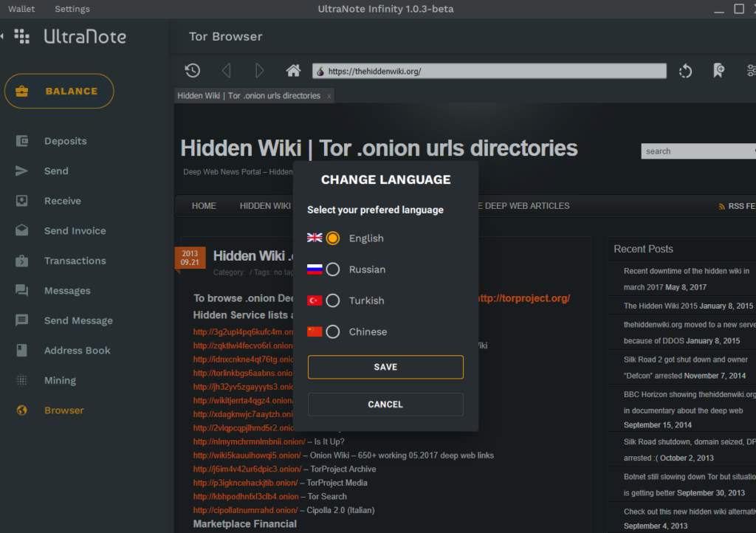The width and height of the screenshot is (756, 533).
Task: Reload the page with the refresh icon
Action: (685, 72)
